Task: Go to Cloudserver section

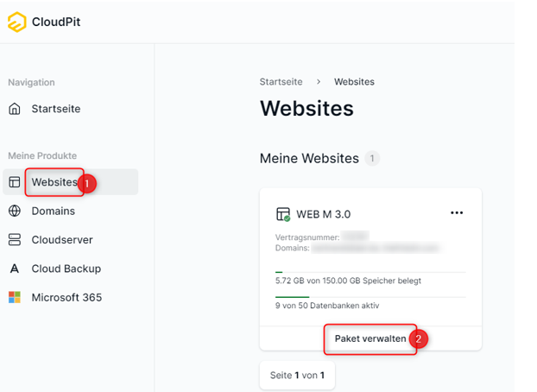Action: [62, 240]
